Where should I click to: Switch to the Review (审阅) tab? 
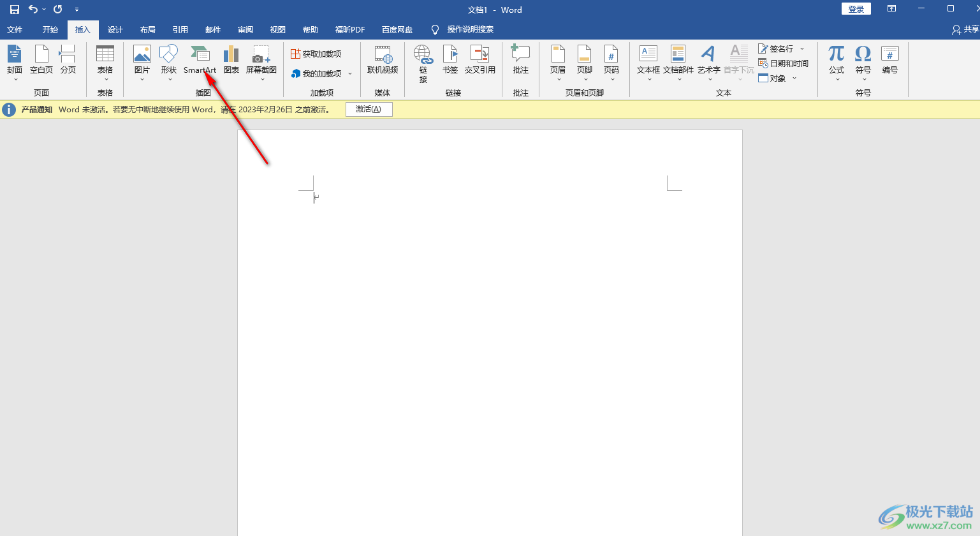245,30
